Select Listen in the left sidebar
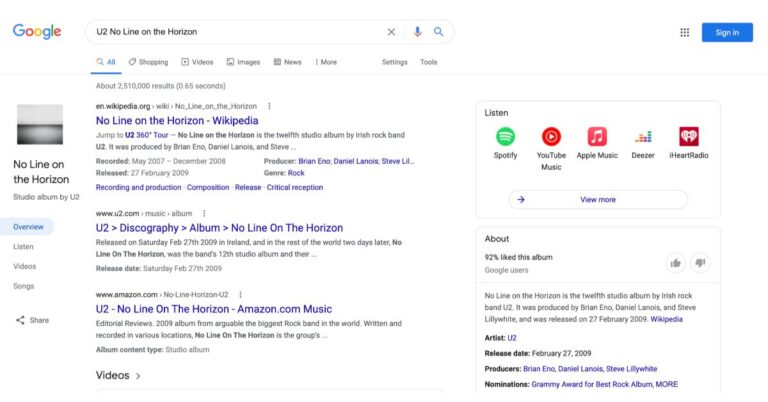 tap(24, 247)
